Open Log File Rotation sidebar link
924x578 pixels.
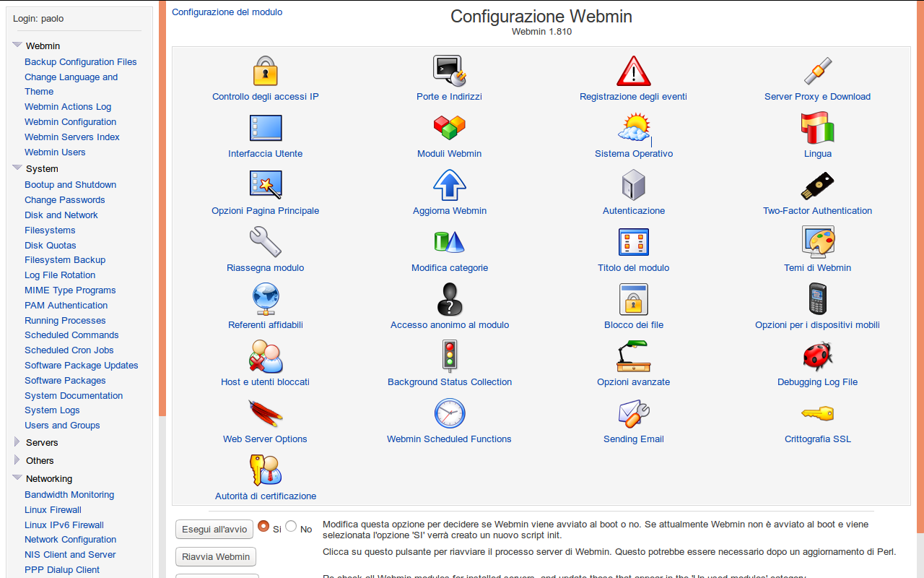click(x=60, y=275)
